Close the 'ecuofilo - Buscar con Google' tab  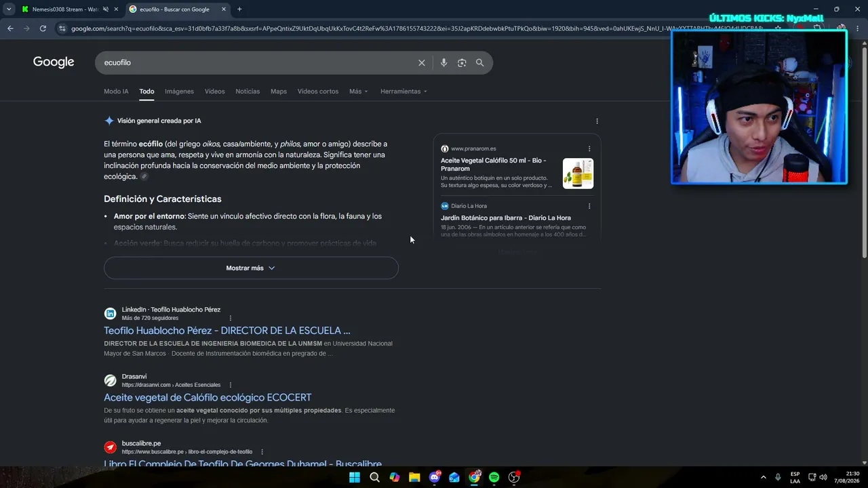[224, 9]
